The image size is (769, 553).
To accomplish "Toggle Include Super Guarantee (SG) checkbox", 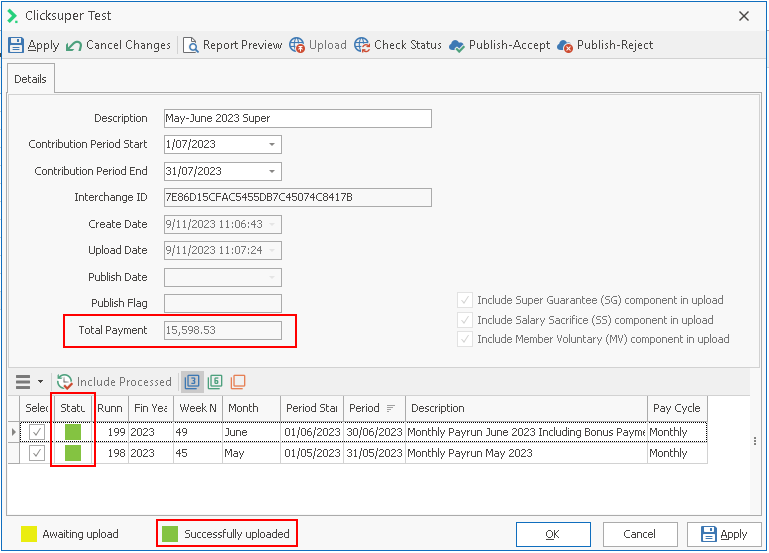I will point(465,300).
